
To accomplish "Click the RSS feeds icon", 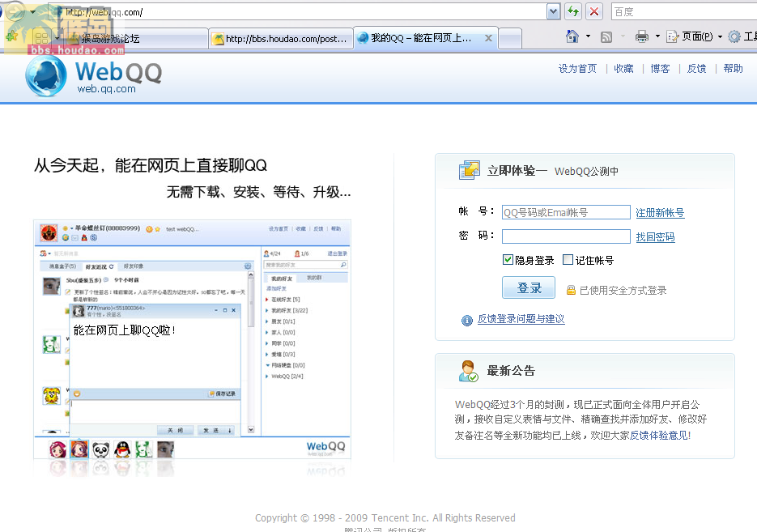I will coord(606,36).
